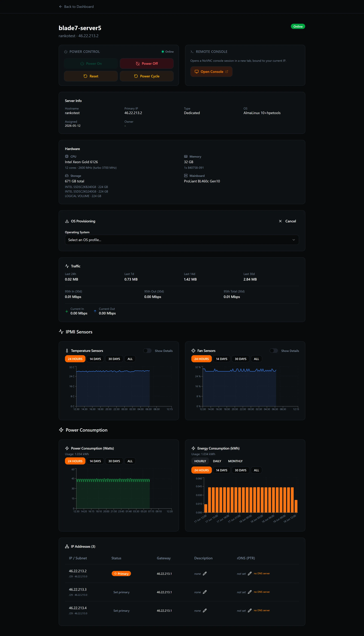Viewport: 364px width, 636px height.
Task: Click the lightning icon beside Power Consumption heading
Action: pos(61,430)
